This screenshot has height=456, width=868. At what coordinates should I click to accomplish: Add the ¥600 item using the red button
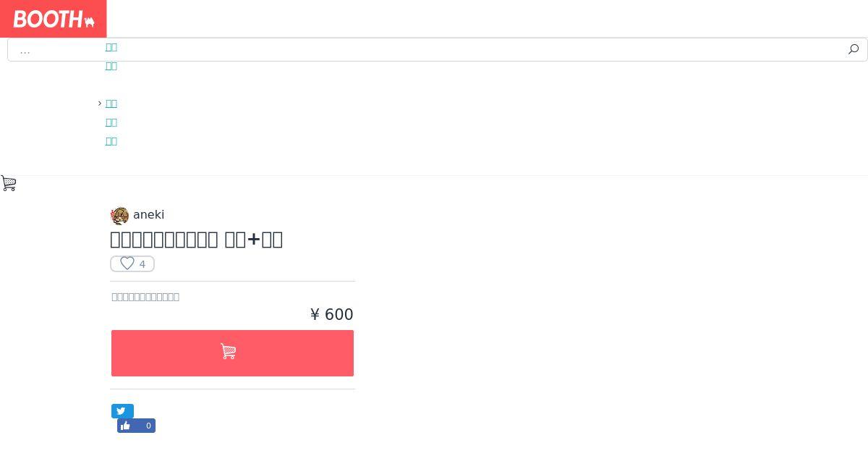232,353
